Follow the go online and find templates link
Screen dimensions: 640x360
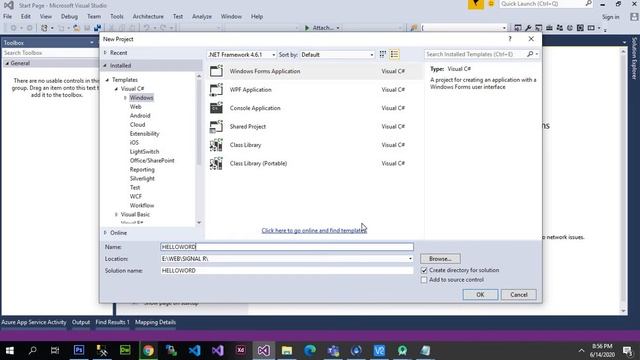[314, 231]
